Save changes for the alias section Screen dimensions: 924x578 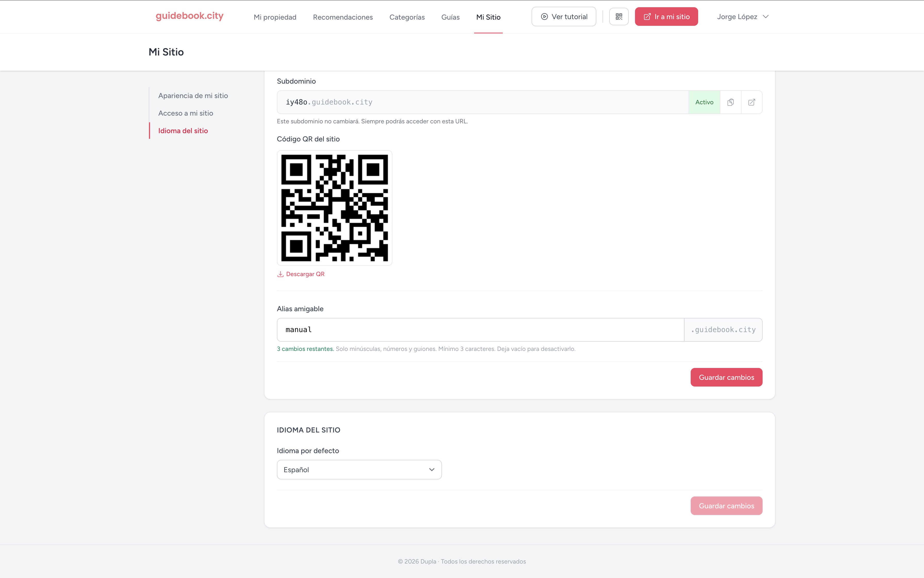(x=726, y=377)
